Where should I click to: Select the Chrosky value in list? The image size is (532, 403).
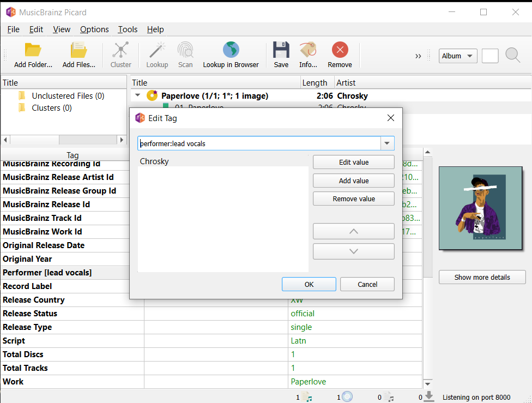point(223,161)
